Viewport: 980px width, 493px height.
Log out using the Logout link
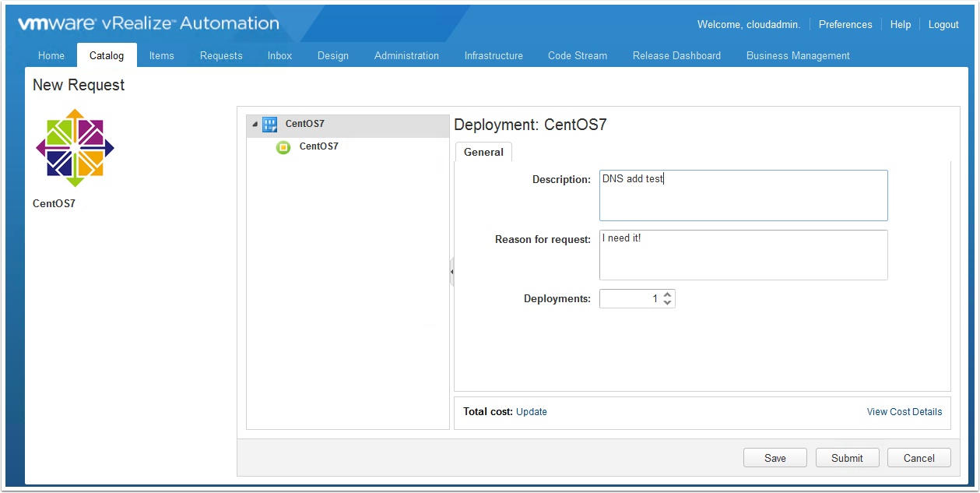point(943,24)
